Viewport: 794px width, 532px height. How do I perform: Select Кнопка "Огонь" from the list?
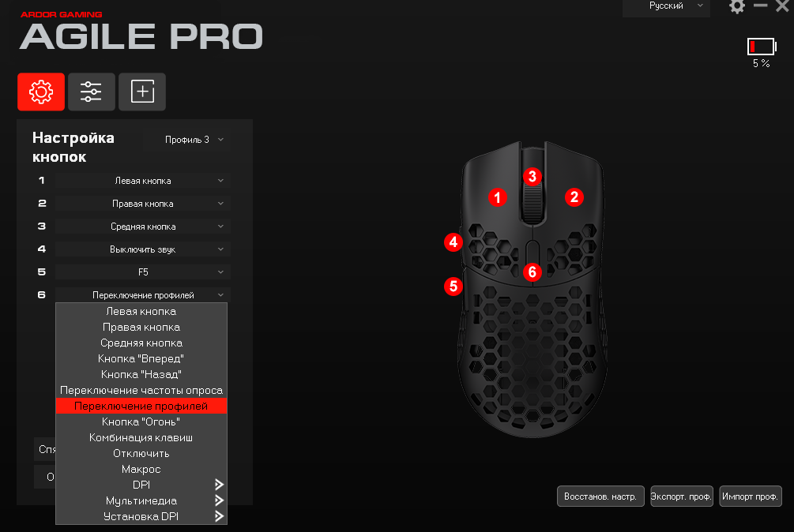(141, 421)
